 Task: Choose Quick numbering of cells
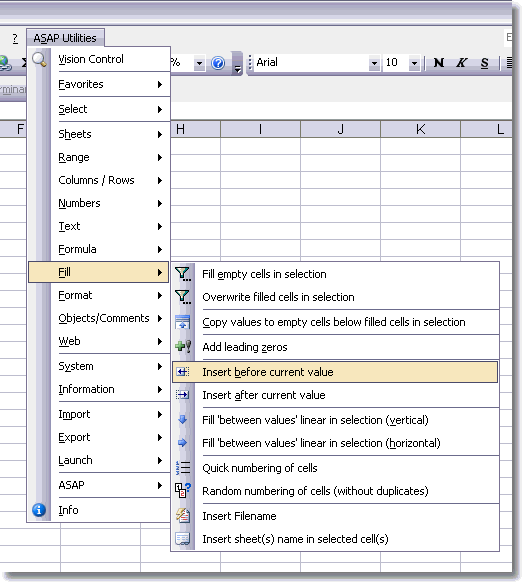(x=335, y=468)
